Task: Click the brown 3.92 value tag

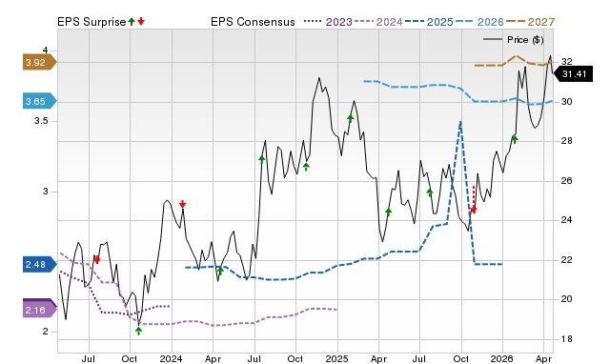Action: click(x=40, y=62)
